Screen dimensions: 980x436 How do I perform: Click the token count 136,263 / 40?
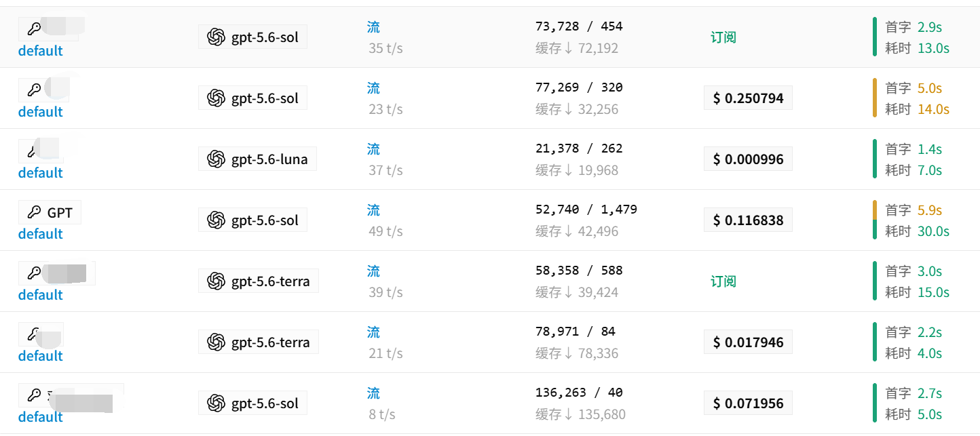(579, 393)
